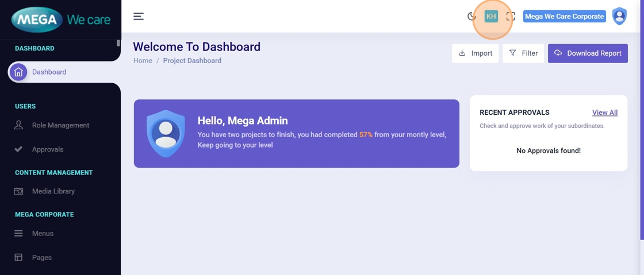Click the Pages layout icon

pos(18,258)
